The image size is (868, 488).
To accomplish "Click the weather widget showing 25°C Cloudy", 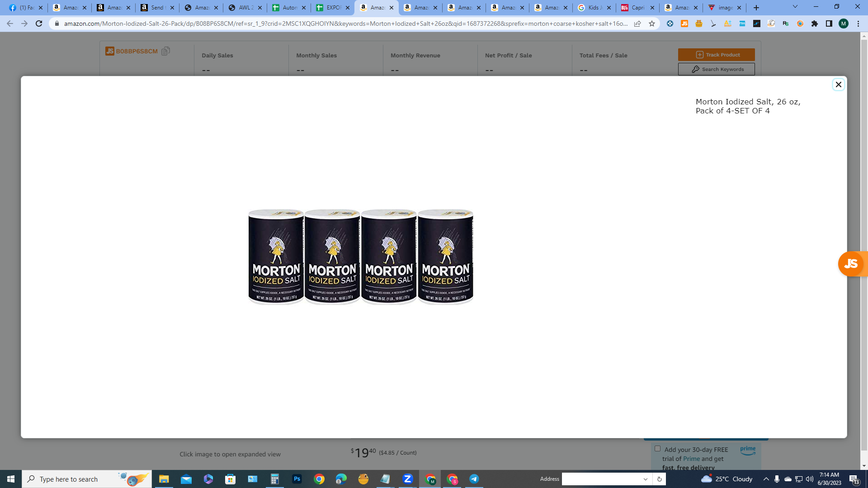I will point(726,479).
